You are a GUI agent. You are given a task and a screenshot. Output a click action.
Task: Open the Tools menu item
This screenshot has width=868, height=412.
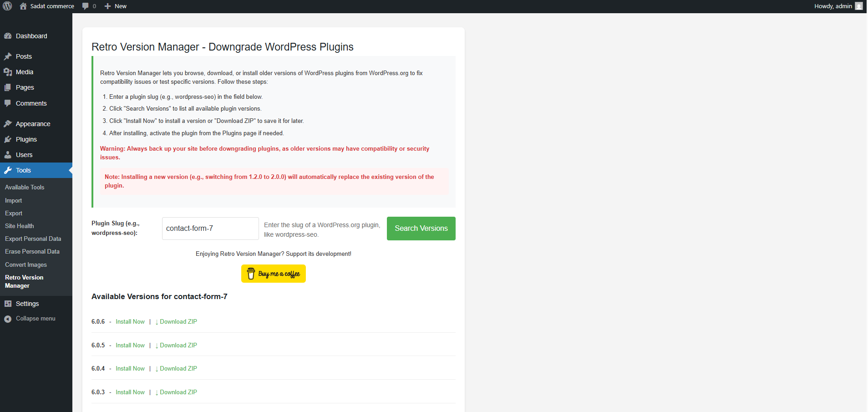(x=36, y=170)
